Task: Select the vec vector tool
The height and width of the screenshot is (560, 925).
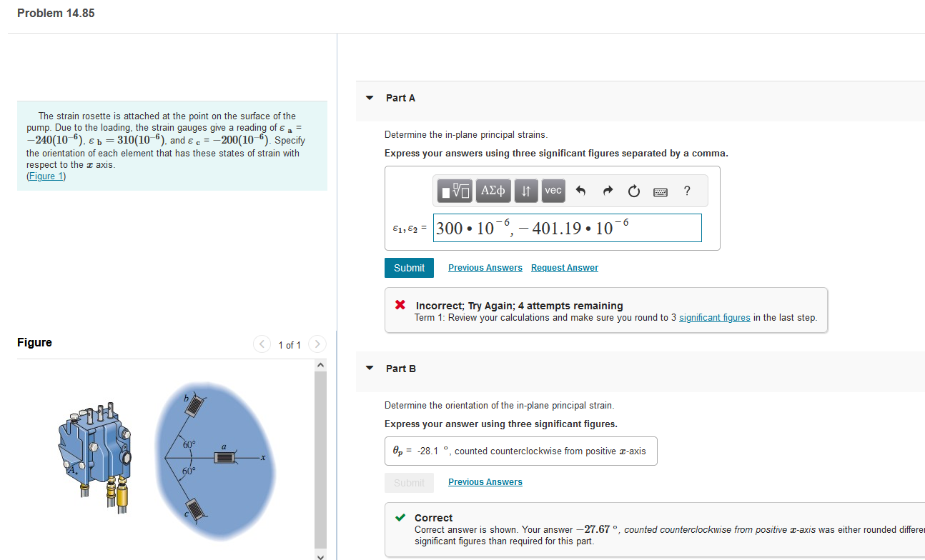Action: pos(553,191)
